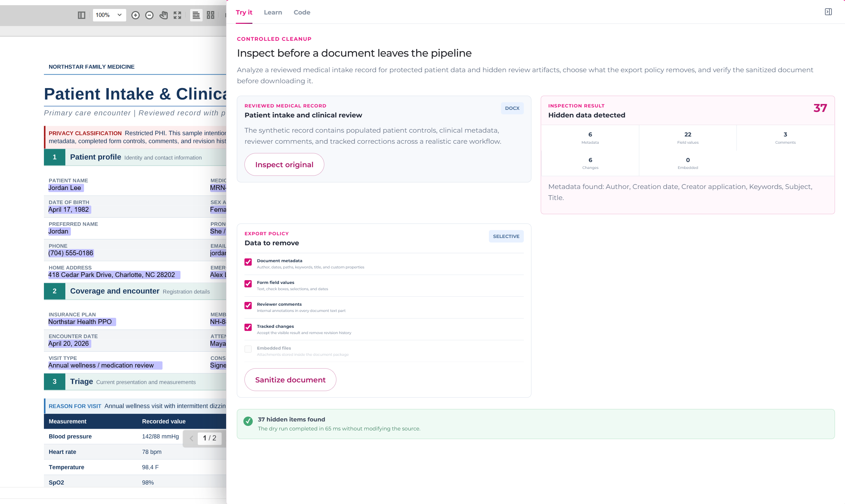Click the Tracked changes option label
845x504 pixels.
click(x=275, y=326)
